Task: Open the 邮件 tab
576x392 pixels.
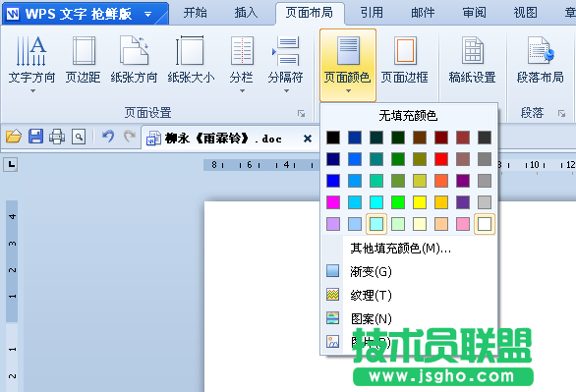Action: tap(423, 13)
